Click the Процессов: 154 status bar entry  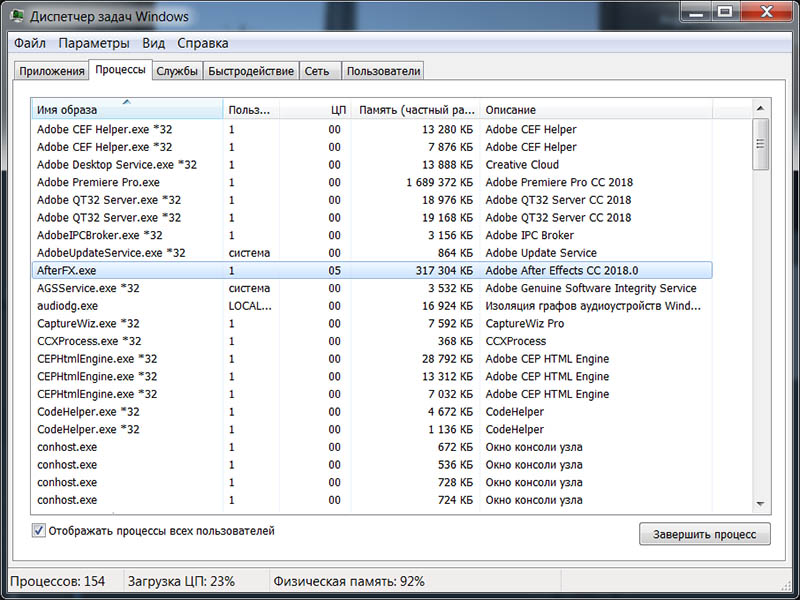tap(57, 581)
